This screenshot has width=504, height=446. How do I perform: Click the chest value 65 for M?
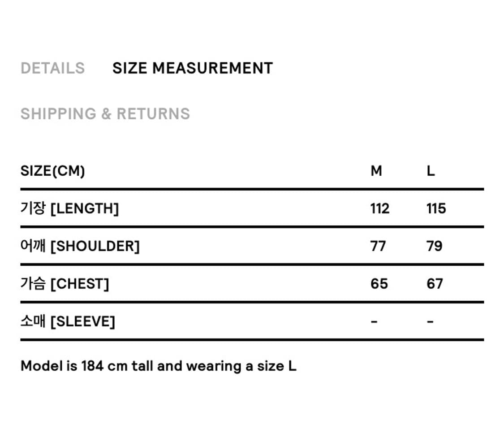[x=379, y=284]
